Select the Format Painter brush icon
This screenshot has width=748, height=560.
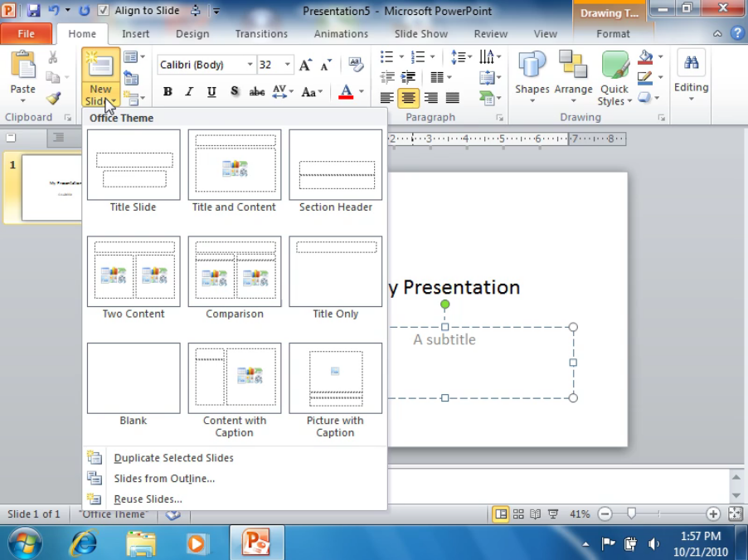click(53, 98)
